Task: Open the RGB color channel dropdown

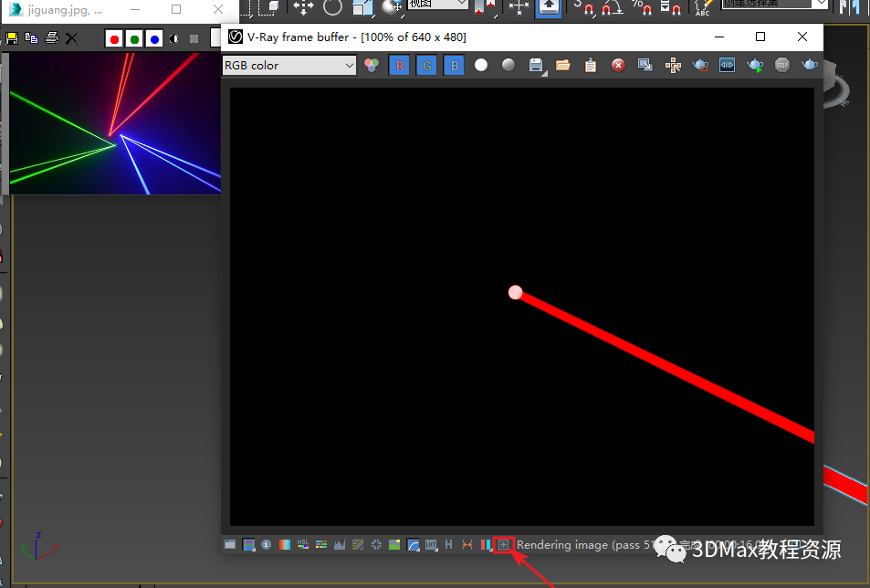Action: coord(289,66)
